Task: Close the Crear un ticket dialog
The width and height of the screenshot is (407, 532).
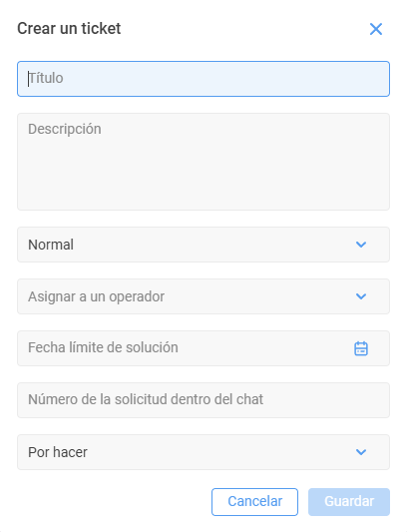Action: (376, 29)
